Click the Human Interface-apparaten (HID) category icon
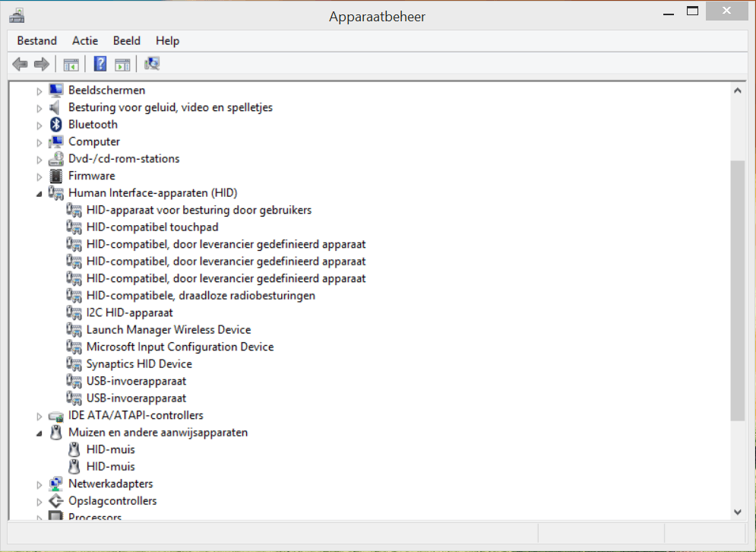Image resolution: width=756 pixels, height=552 pixels. [x=56, y=193]
